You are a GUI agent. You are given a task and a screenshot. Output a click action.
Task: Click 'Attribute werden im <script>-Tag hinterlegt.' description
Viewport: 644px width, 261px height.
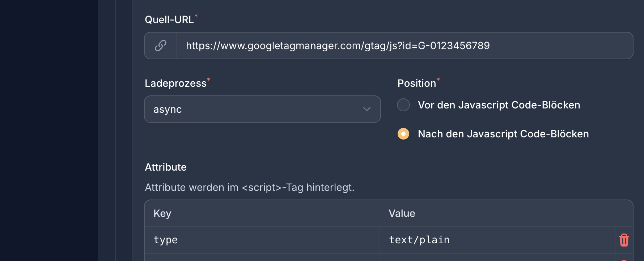[x=250, y=187]
